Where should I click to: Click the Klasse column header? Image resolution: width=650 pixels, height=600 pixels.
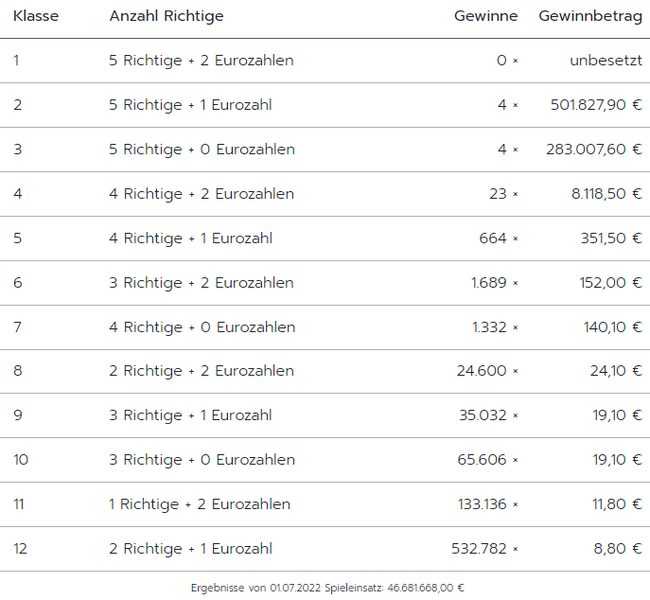36,16
